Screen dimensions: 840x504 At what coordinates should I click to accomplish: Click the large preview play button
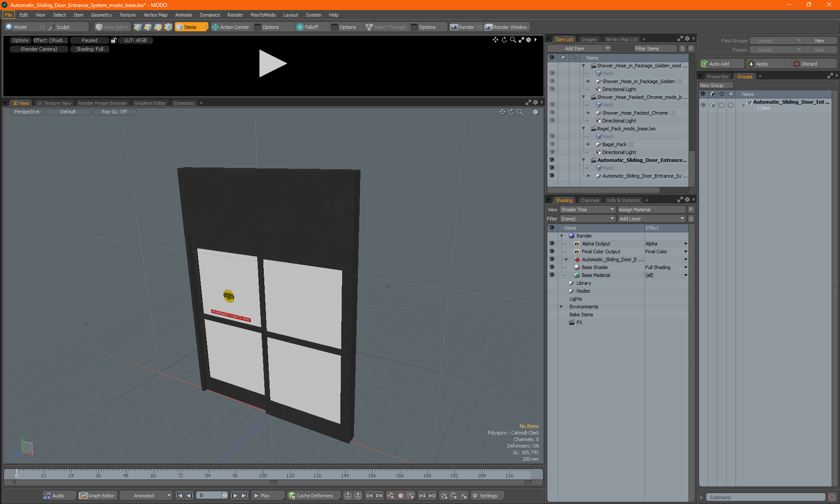click(x=272, y=63)
